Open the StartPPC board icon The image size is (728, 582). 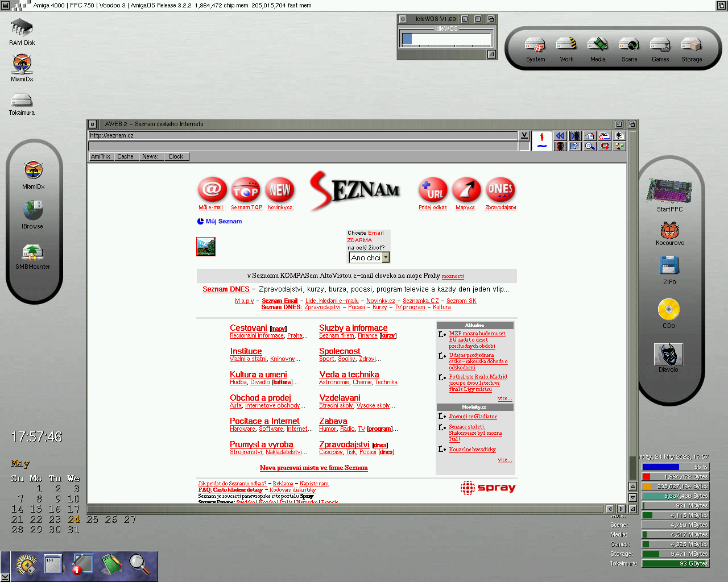[669, 191]
